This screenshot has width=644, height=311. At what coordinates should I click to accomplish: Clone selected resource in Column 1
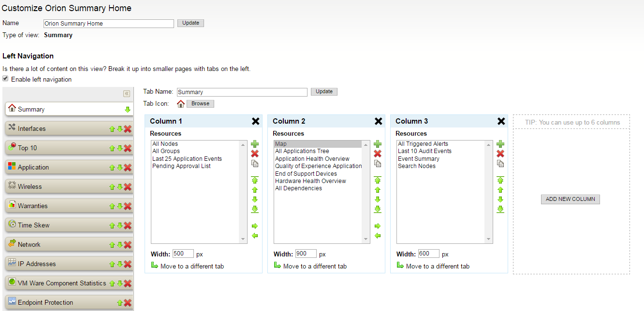[255, 164]
